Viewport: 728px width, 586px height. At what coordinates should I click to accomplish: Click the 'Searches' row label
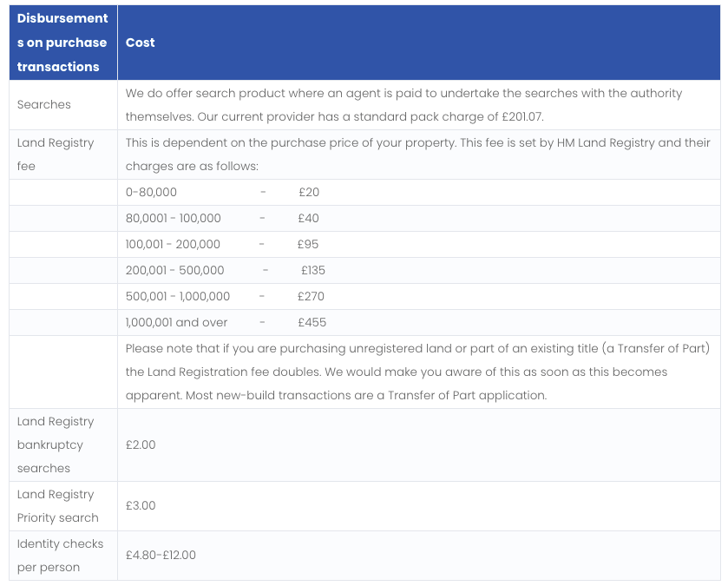44,104
